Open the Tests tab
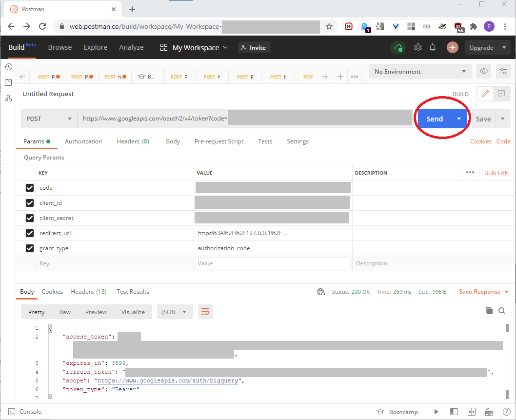 pos(265,141)
